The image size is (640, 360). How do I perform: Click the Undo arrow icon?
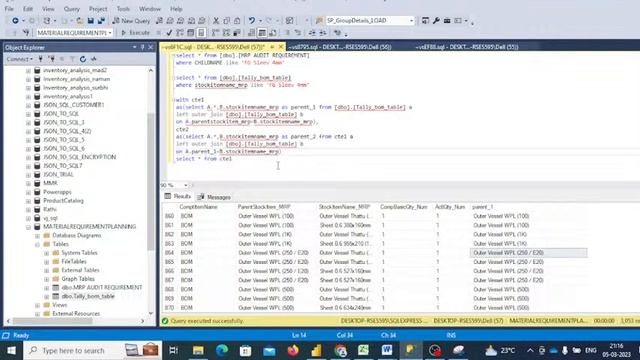coord(252,20)
